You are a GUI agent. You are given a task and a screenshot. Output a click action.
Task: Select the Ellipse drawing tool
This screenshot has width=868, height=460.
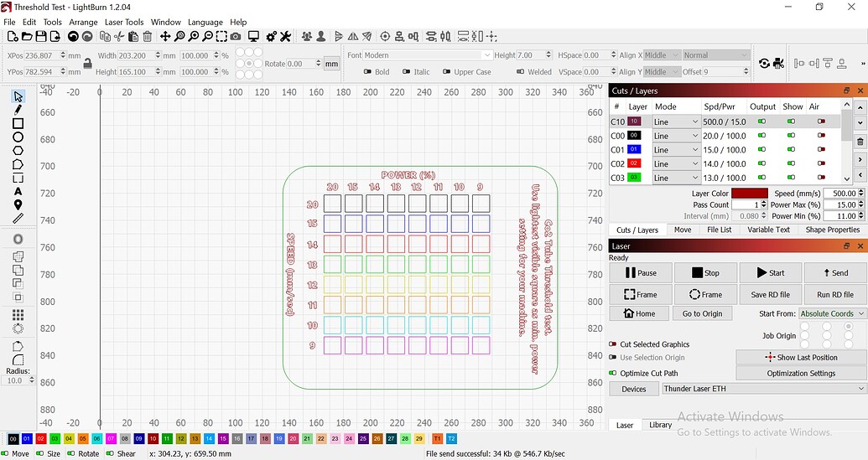click(18, 137)
